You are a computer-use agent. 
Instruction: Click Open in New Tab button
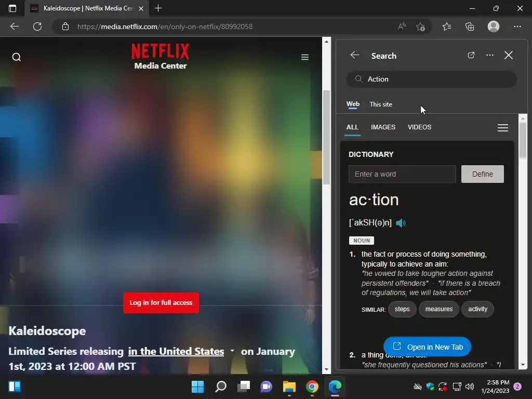click(427, 347)
